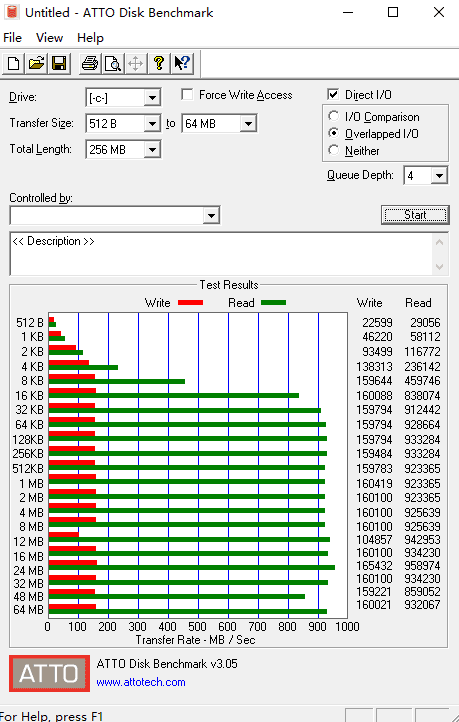Expand the Drive dropdown list
459x722 pixels.
click(152, 98)
